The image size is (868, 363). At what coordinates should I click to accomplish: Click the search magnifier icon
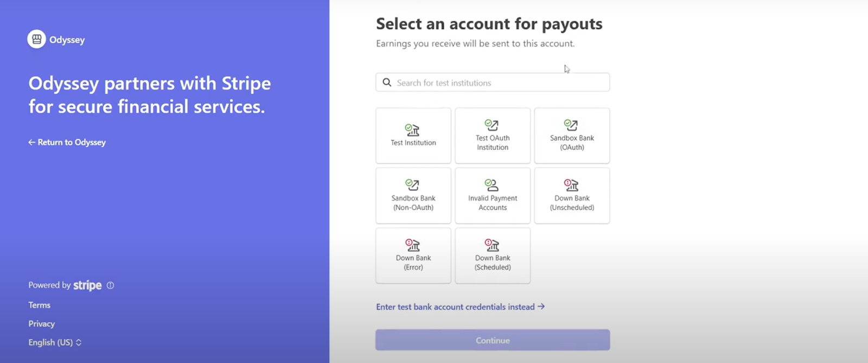pyautogui.click(x=387, y=82)
